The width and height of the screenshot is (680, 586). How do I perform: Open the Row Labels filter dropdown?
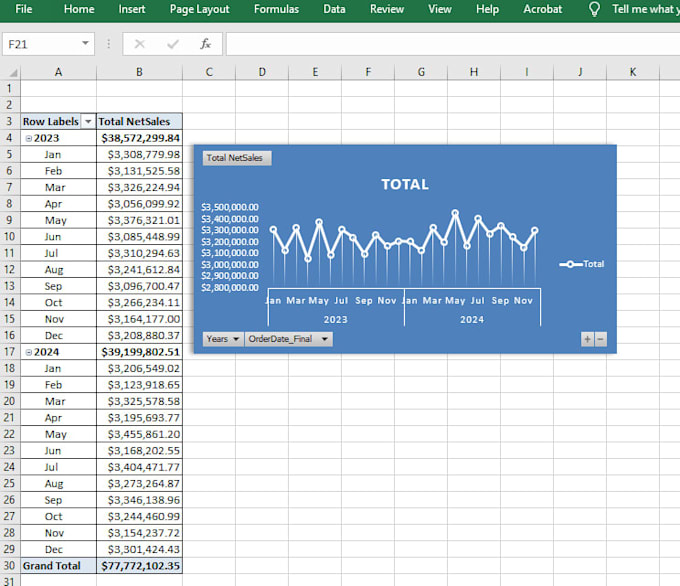88,122
